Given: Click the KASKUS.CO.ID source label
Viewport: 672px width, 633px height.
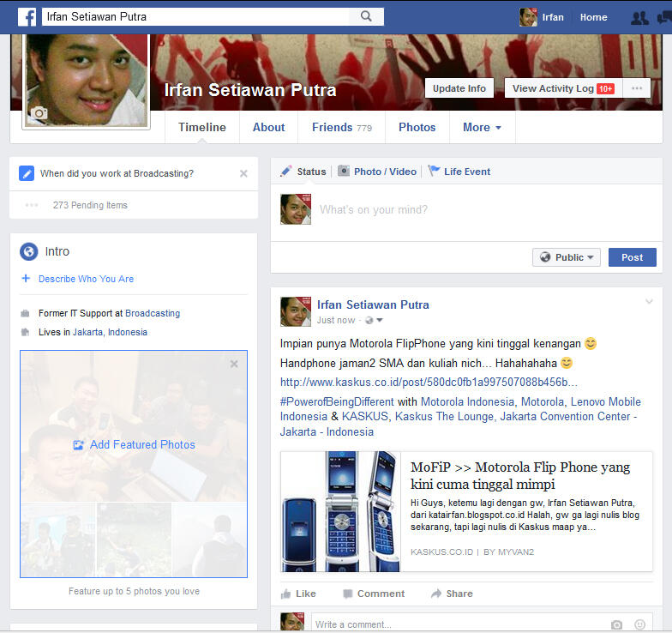Looking at the screenshot, I should point(442,552).
